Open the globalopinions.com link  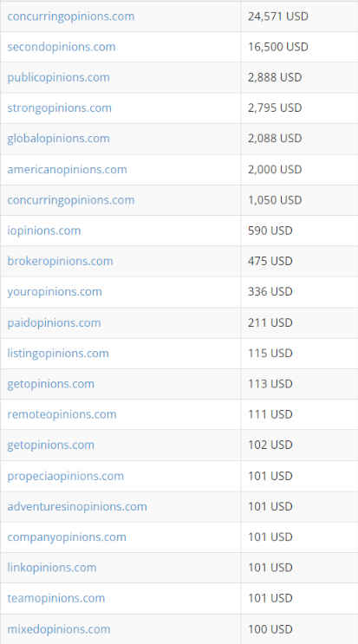tap(58, 139)
